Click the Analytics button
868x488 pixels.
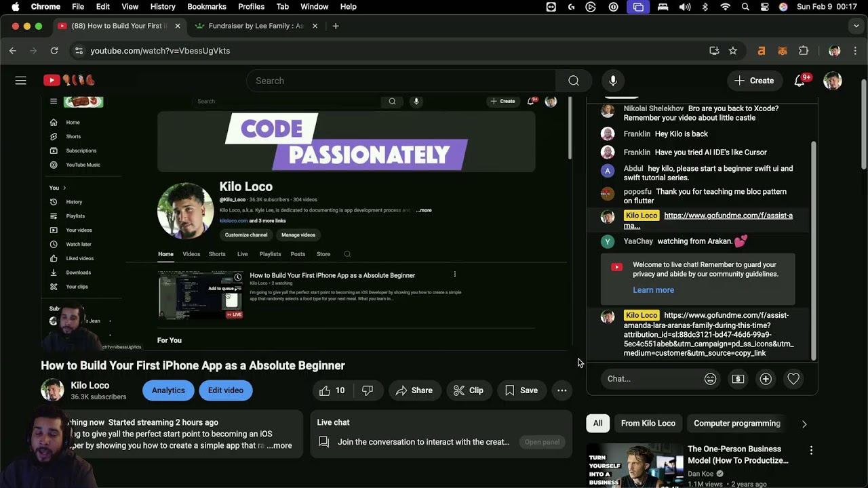[168, 390]
